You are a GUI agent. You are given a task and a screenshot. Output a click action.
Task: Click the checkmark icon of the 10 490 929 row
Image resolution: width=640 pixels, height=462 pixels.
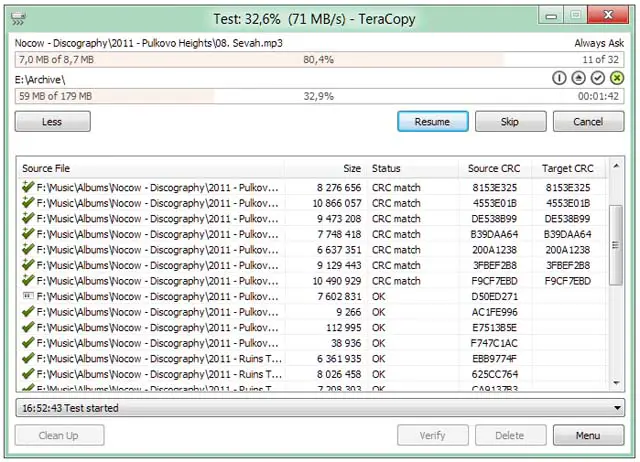tap(28, 280)
